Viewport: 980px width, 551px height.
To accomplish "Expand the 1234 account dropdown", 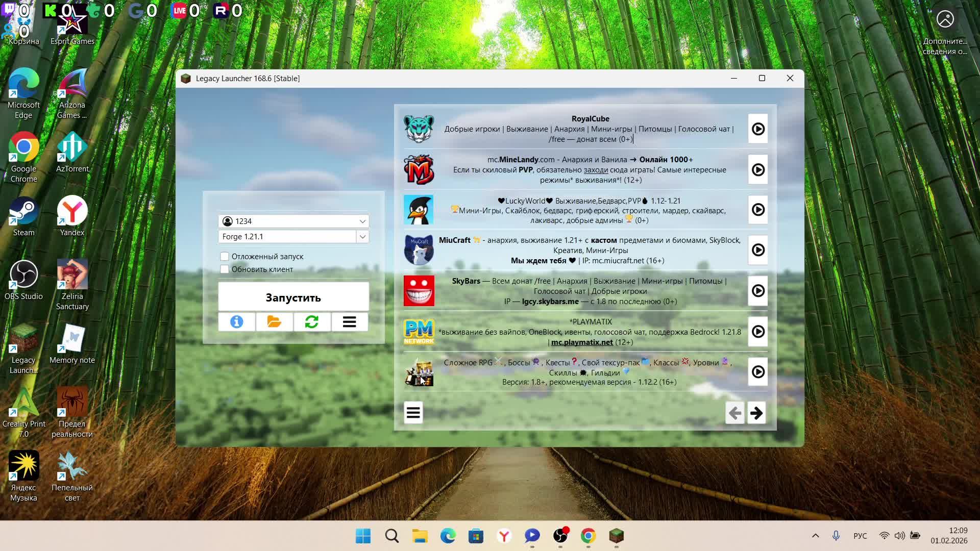I will click(362, 221).
